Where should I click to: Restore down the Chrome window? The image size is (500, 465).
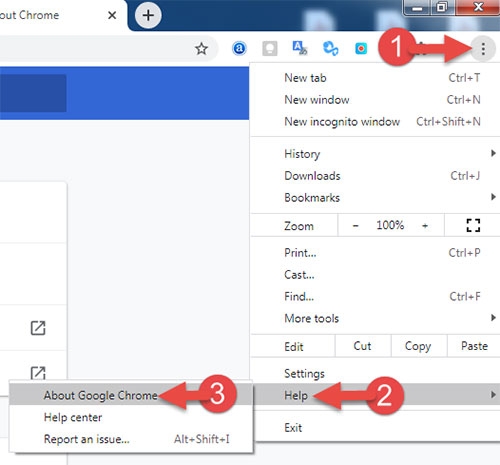tap(442, 7)
